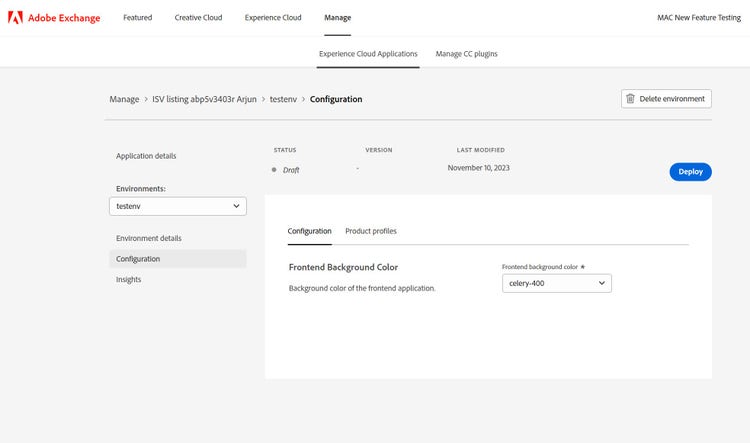
Task: Click the Adobe Exchange logo icon
Action: point(15,18)
